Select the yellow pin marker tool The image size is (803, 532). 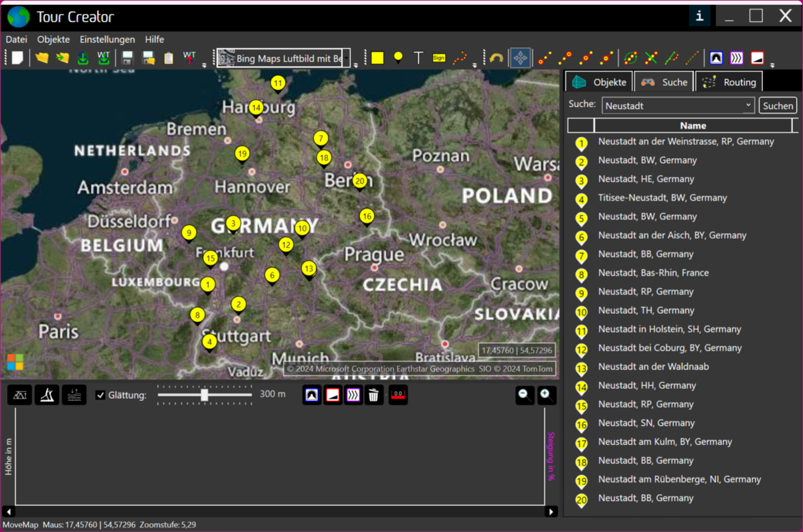[398, 58]
